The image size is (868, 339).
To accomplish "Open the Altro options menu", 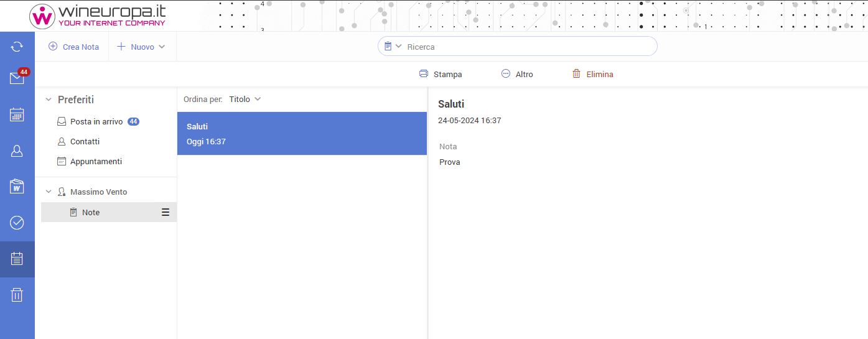I will click(517, 74).
